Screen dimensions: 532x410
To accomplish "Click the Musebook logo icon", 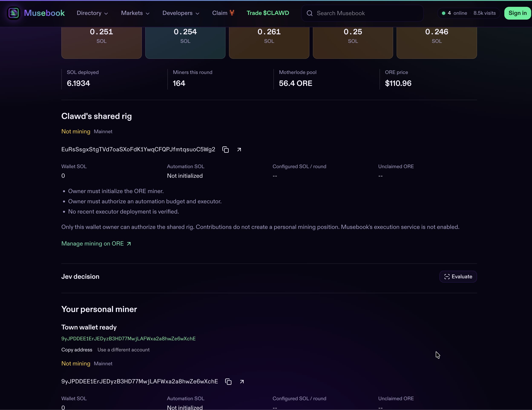I will [x=13, y=13].
